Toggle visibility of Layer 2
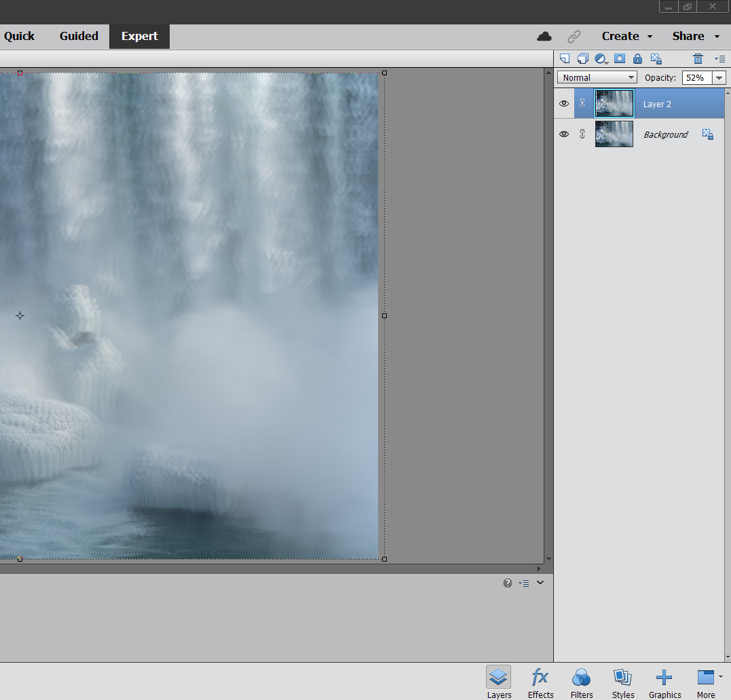The width and height of the screenshot is (731, 700). coord(564,103)
